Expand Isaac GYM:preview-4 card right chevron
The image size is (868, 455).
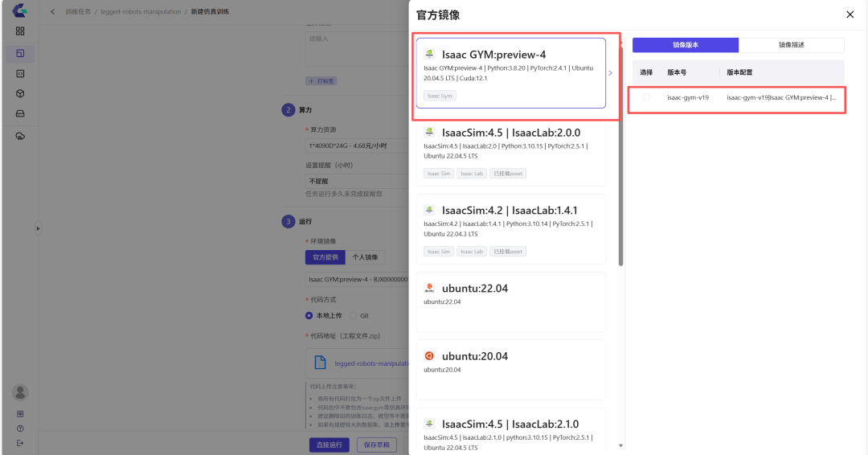click(x=611, y=72)
